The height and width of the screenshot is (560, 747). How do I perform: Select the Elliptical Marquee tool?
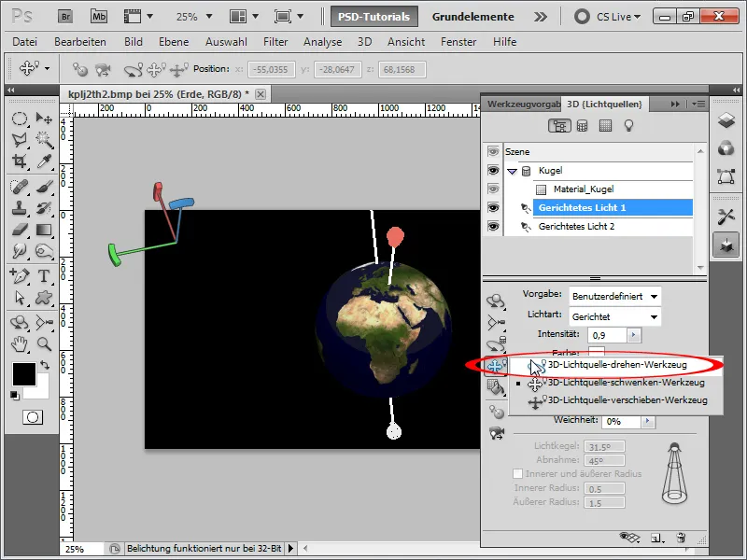pyautogui.click(x=19, y=119)
